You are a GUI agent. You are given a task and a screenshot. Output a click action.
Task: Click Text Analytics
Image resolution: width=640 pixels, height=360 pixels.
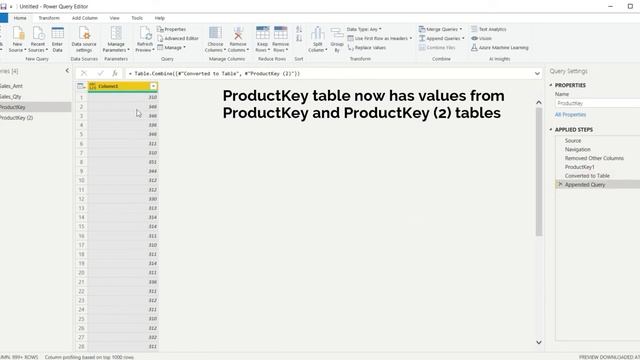click(x=489, y=29)
